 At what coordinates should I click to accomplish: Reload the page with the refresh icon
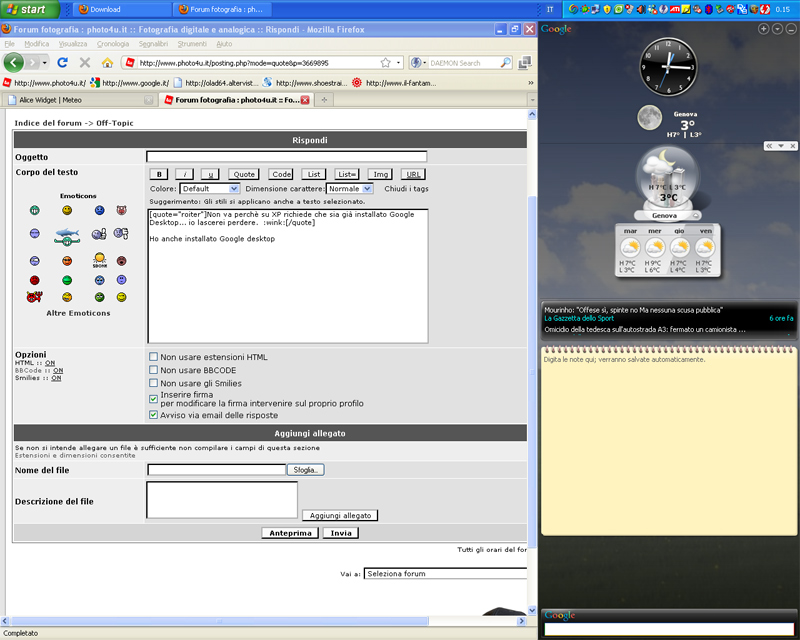(62, 62)
